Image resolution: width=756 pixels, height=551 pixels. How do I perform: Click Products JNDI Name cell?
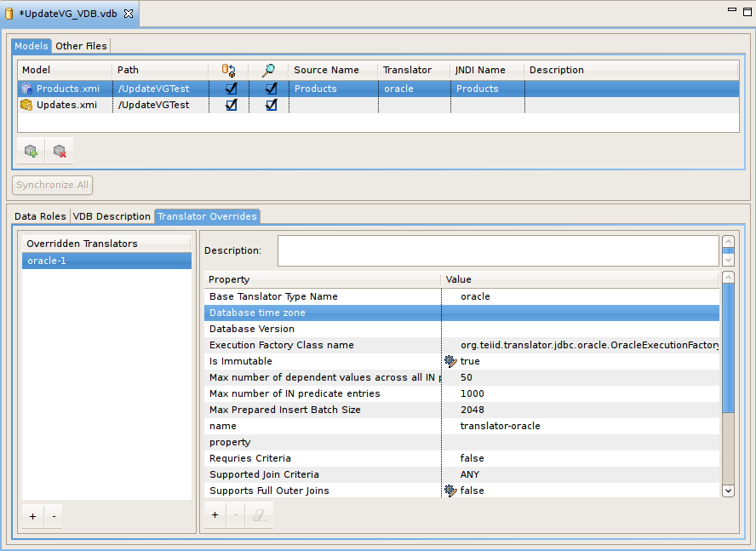(x=488, y=89)
